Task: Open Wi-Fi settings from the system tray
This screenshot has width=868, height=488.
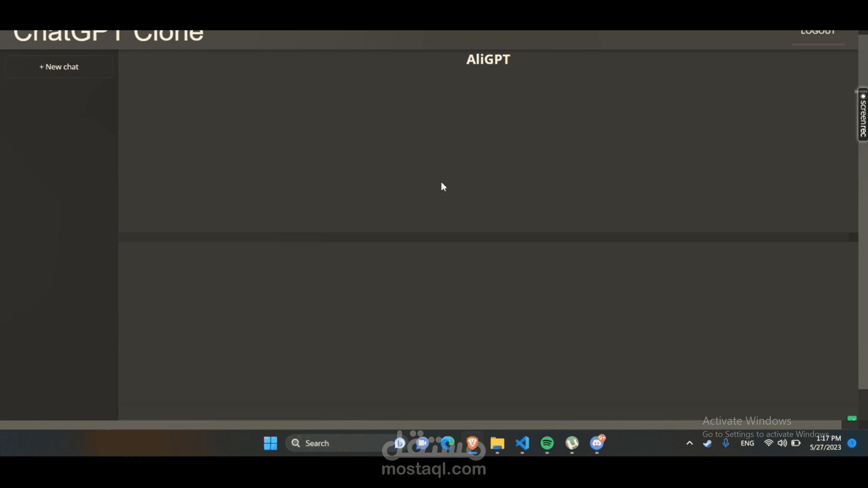Action: pyautogui.click(x=769, y=443)
